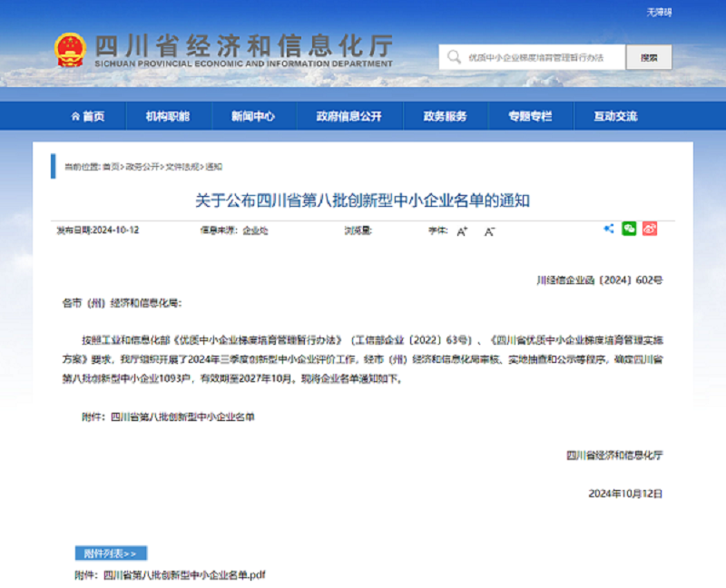The height and width of the screenshot is (588, 726).
Task: Open the 新闻中心 navigation menu
Action: (x=252, y=116)
